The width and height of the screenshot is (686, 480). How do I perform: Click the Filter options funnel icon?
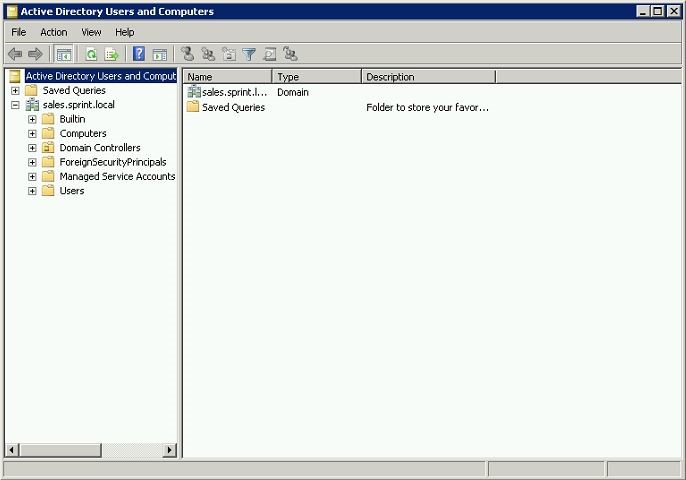(249, 54)
